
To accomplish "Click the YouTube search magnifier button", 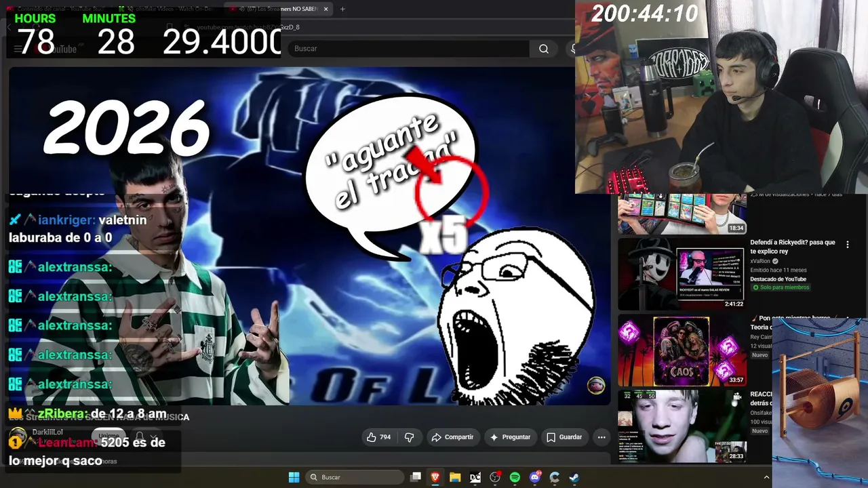I will click(x=544, y=49).
